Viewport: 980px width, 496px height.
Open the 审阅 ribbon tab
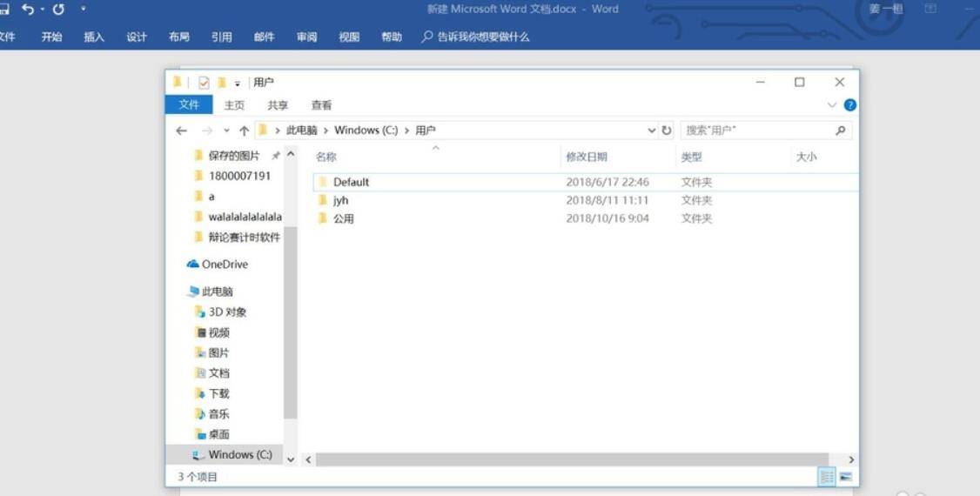[x=306, y=37]
